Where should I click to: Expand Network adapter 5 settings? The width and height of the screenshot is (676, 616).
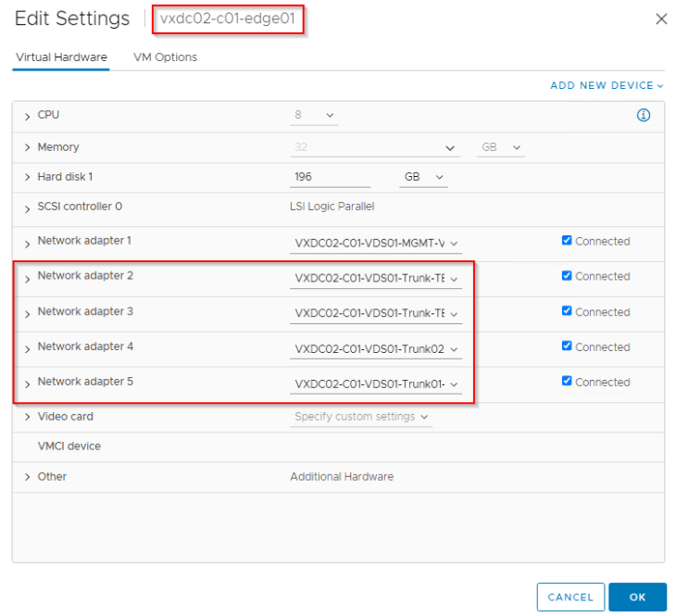pos(27,384)
